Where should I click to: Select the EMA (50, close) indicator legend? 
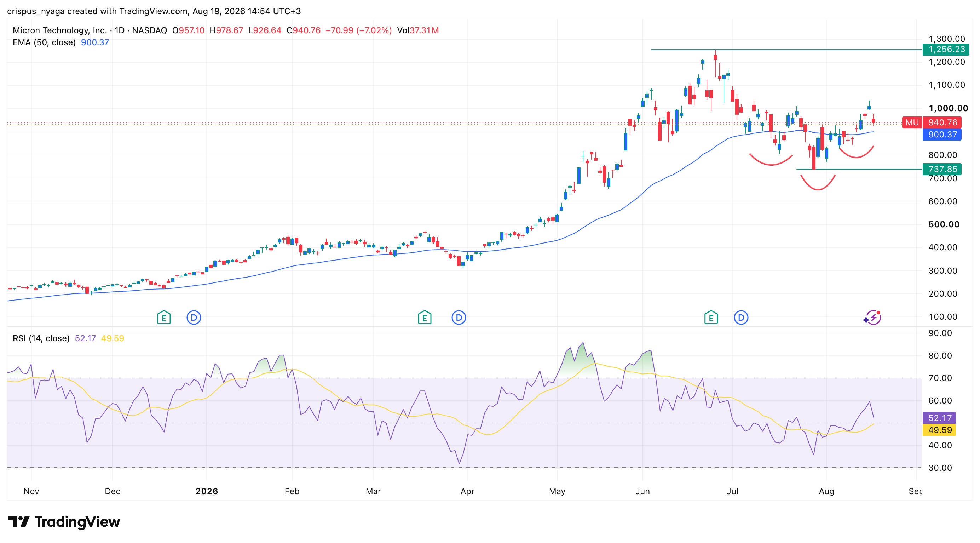pos(44,42)
